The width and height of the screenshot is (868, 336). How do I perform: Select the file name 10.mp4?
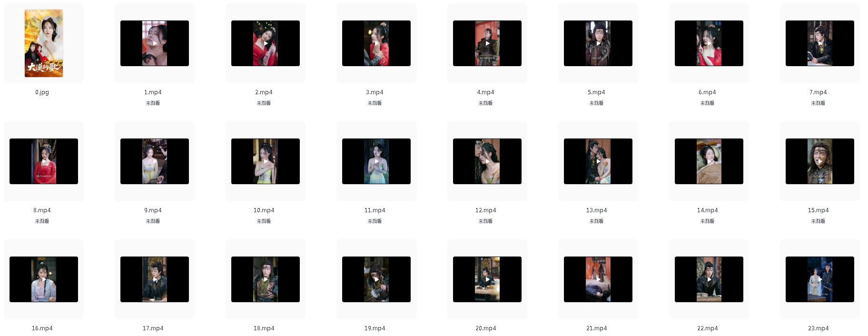[264, 210]
